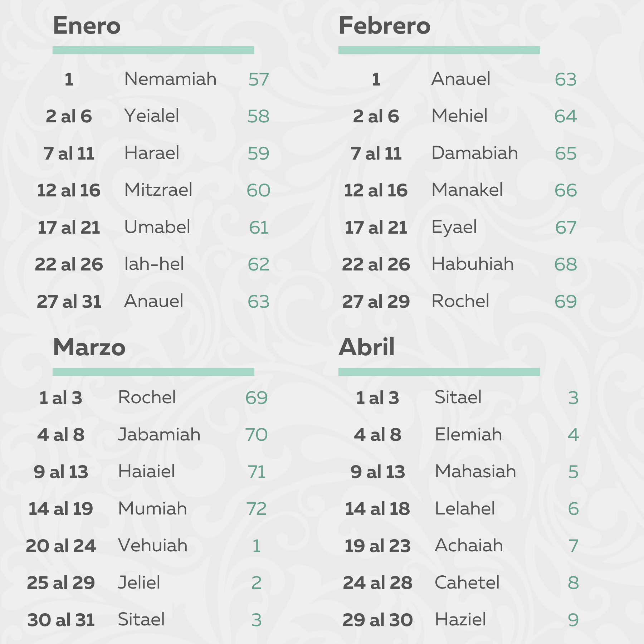
Task: Click number 72 next to Mumiah
Action: pyautogui.click(x=257, y=509)
